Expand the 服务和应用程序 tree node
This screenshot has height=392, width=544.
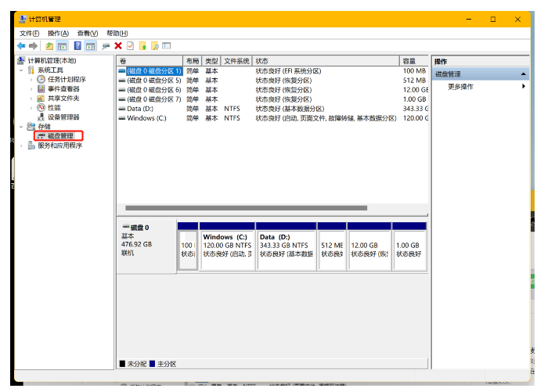(x=22, y=146)
